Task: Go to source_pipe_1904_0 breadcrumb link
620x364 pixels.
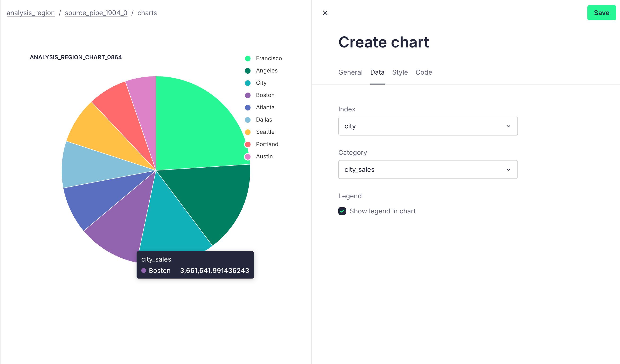Action: click(x=96, y=13)
